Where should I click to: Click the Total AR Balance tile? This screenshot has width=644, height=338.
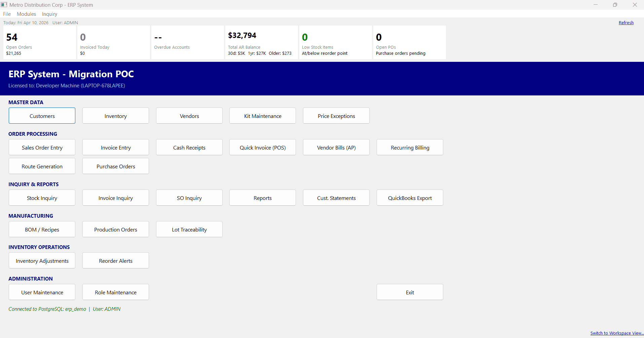coord(262,42)
